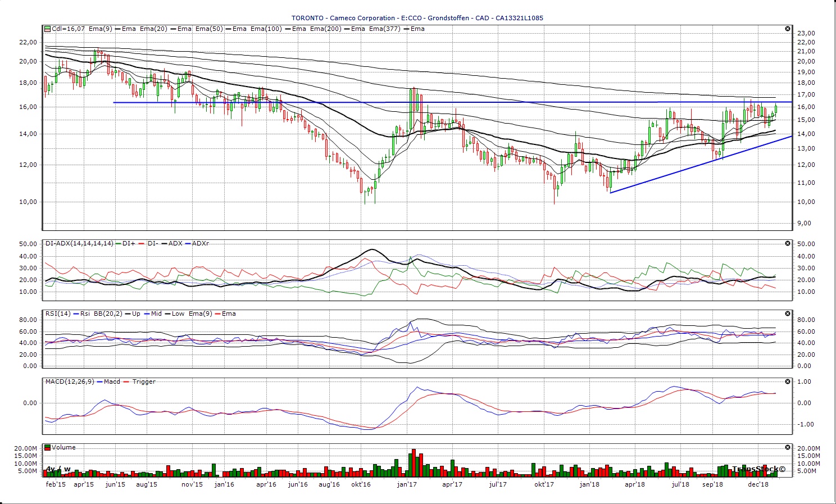836x504 pixels.
Task: Select the Cdl=16,07 legend value
Action: (68, 29)
